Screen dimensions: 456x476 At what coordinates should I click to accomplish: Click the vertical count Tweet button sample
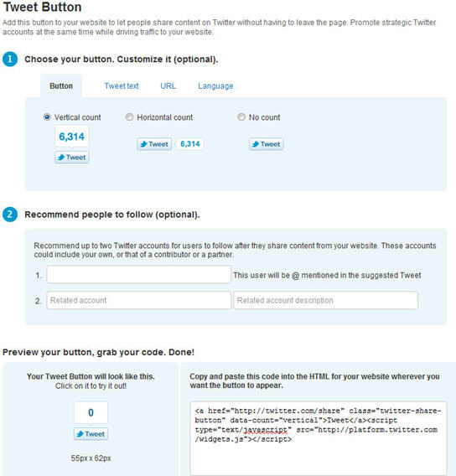coord(72,158)
